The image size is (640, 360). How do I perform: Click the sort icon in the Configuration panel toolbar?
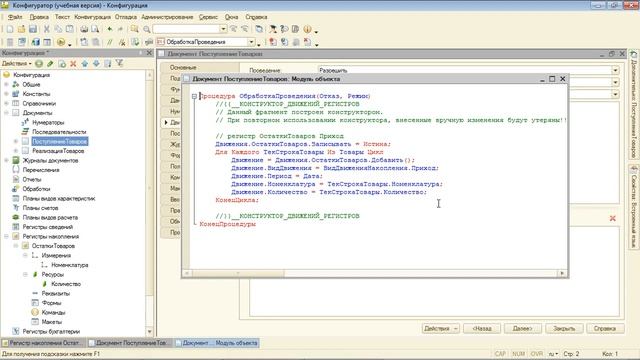pos(107,64)
